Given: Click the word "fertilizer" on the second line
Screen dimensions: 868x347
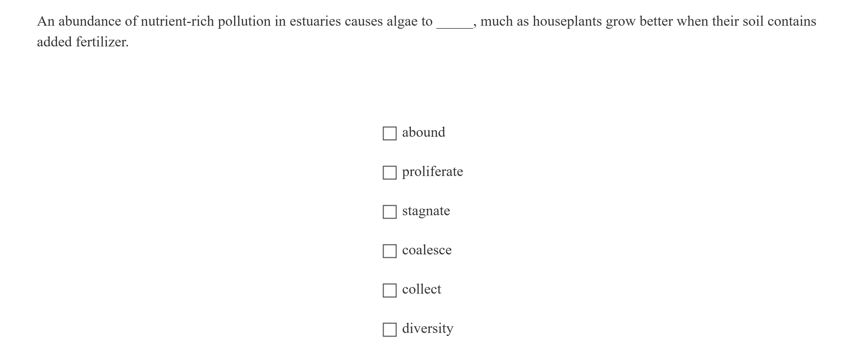Looking at the screenshot, I should (x=102, y=42).
